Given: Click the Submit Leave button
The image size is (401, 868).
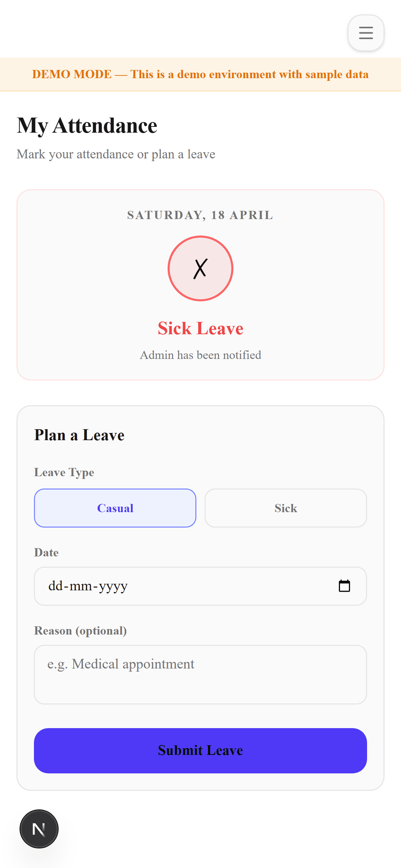Looking at the screenshot, I should pyautogui.click(x=200, y=750).
